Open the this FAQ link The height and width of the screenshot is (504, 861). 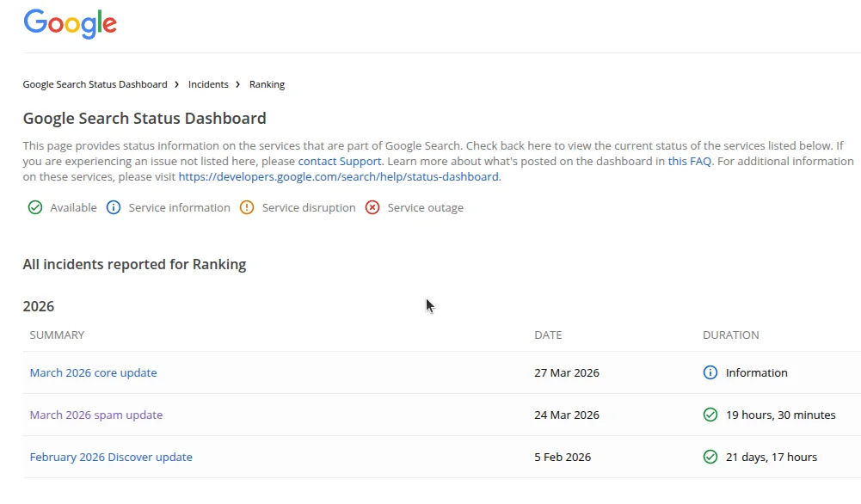click(x=689, y=161)
